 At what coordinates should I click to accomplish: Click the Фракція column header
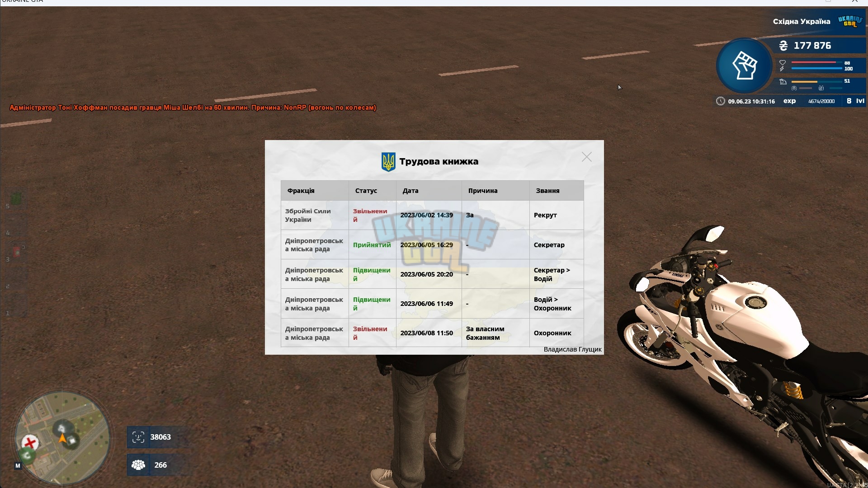[x=315, y=191]
